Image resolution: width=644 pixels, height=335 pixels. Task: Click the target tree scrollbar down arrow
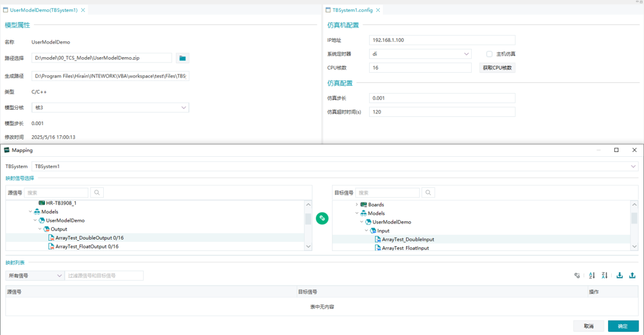pyautogui.click(x=634, y=246)
